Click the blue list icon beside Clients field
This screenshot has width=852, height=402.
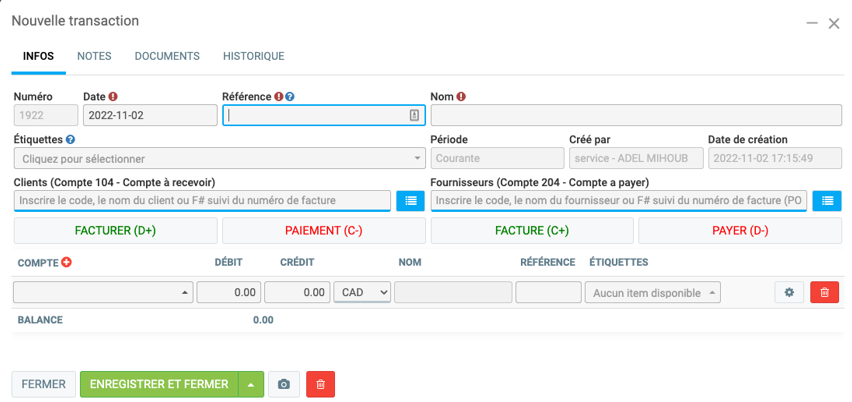[x=410, y=201]
